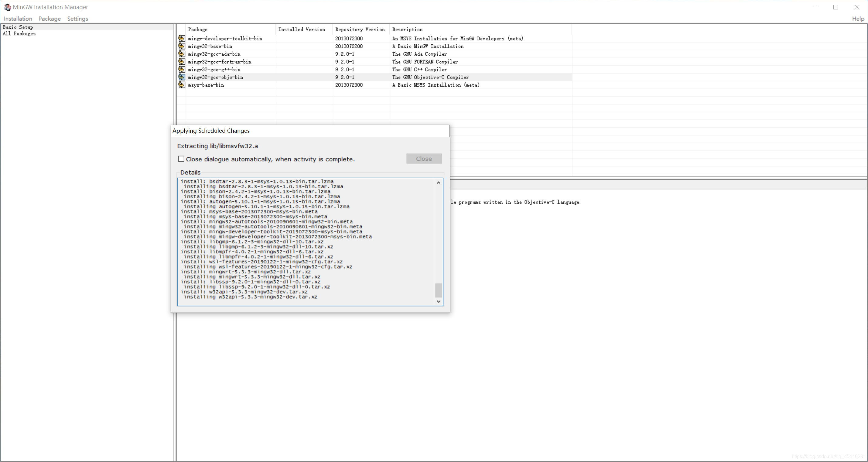The width and height of the screenshot is (868, 462).
Task: Mark the mingw-developer-toolkit-bin package icon
Action: click(x=182, y=38)
